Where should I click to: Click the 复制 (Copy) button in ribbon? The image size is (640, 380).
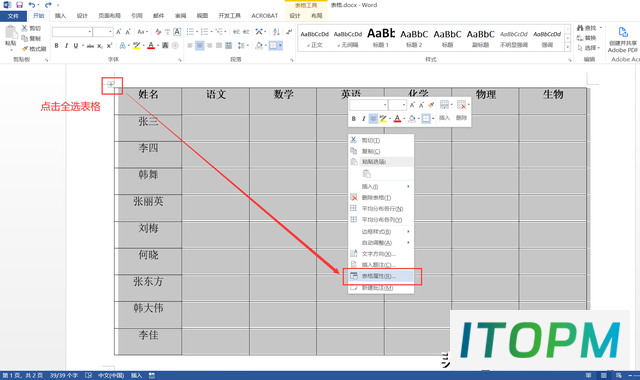pos(31,38)
